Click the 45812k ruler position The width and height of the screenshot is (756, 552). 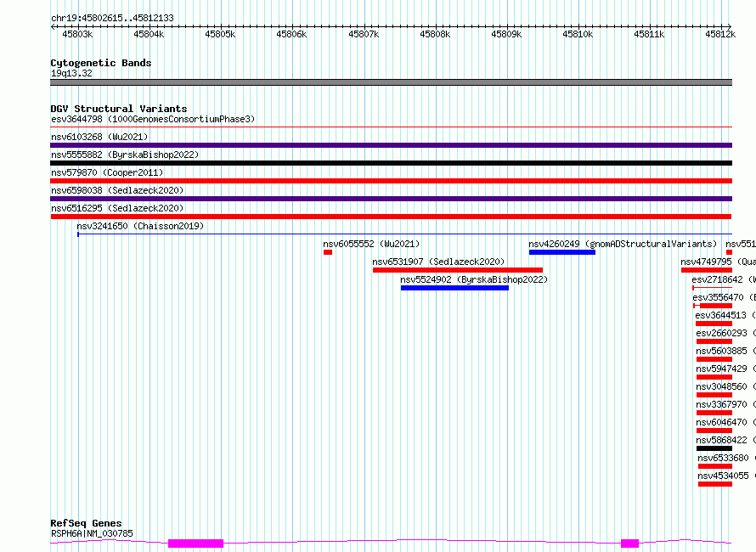click(720, 34)
